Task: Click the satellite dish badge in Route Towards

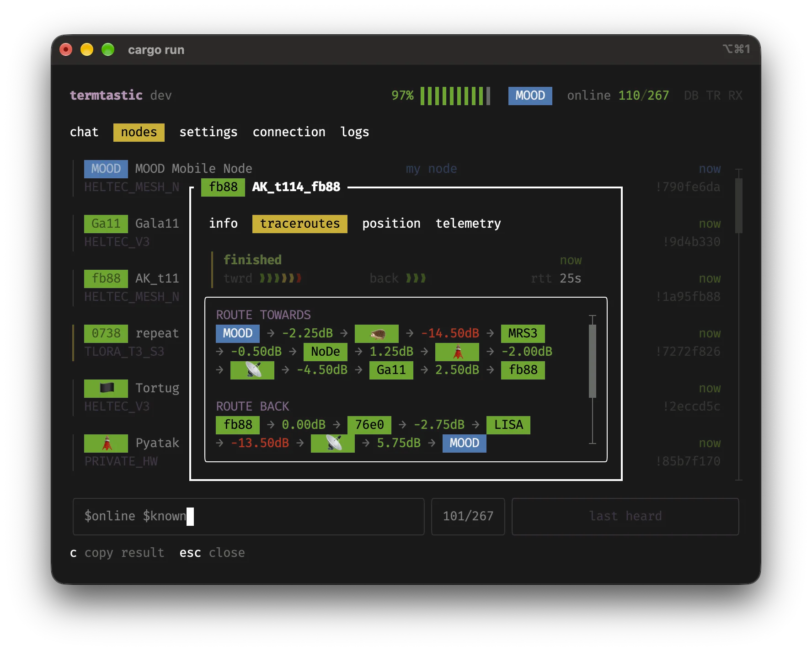Action: tap(252, 370)
